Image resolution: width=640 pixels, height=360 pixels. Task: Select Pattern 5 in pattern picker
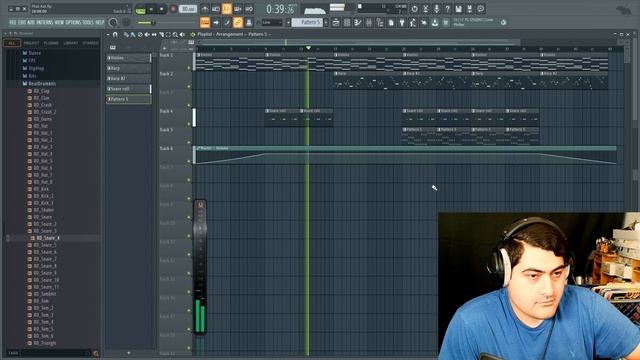click(129, 99)
